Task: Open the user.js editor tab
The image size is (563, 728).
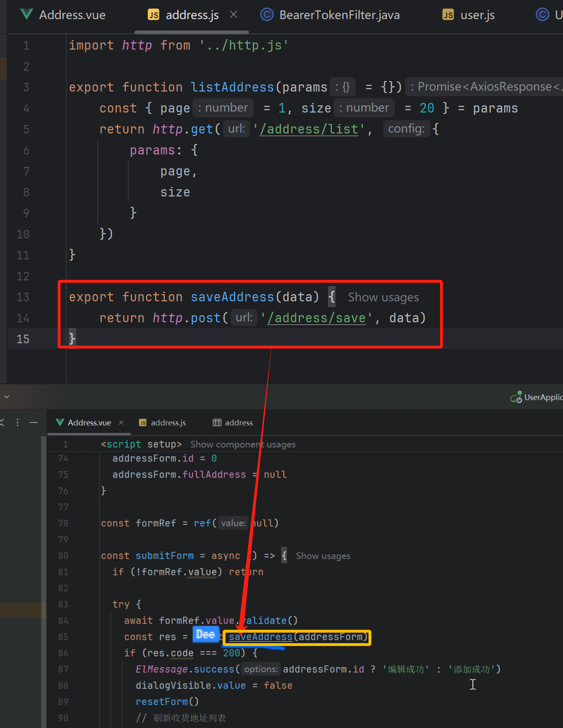Action: 469,15
